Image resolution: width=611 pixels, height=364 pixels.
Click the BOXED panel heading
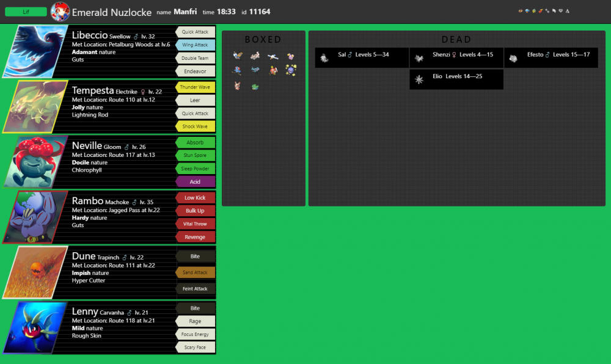tap(263, 40)
